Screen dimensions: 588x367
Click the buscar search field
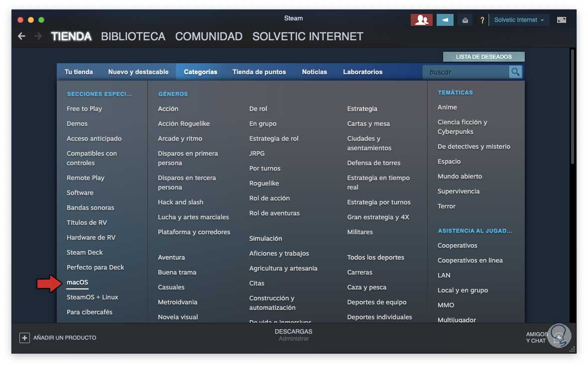pos(466,72)
